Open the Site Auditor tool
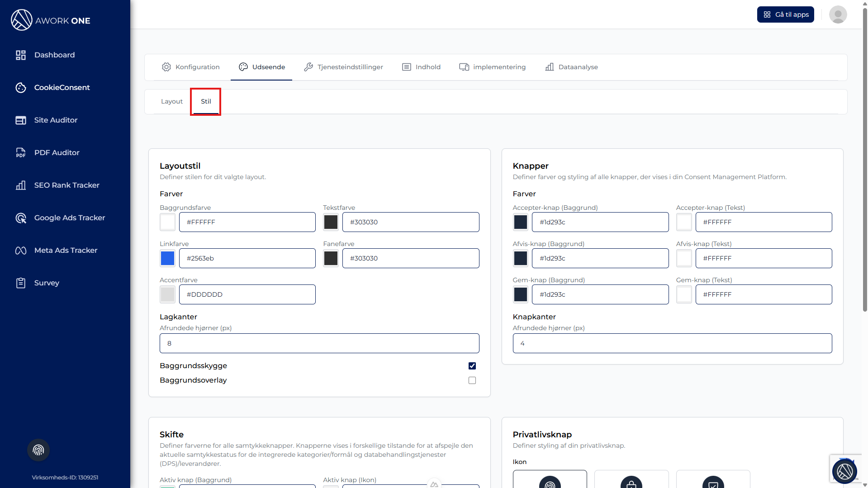 click(56, 120)
